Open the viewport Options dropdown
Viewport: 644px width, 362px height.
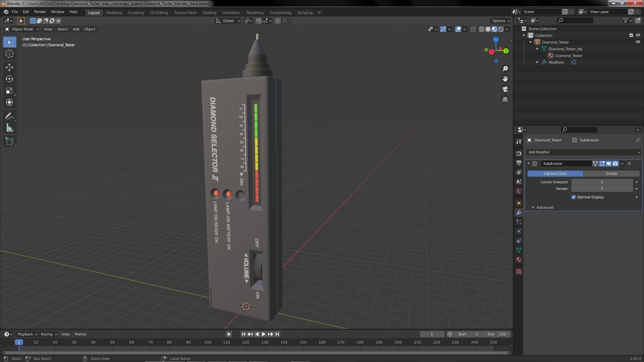point(500,21)
